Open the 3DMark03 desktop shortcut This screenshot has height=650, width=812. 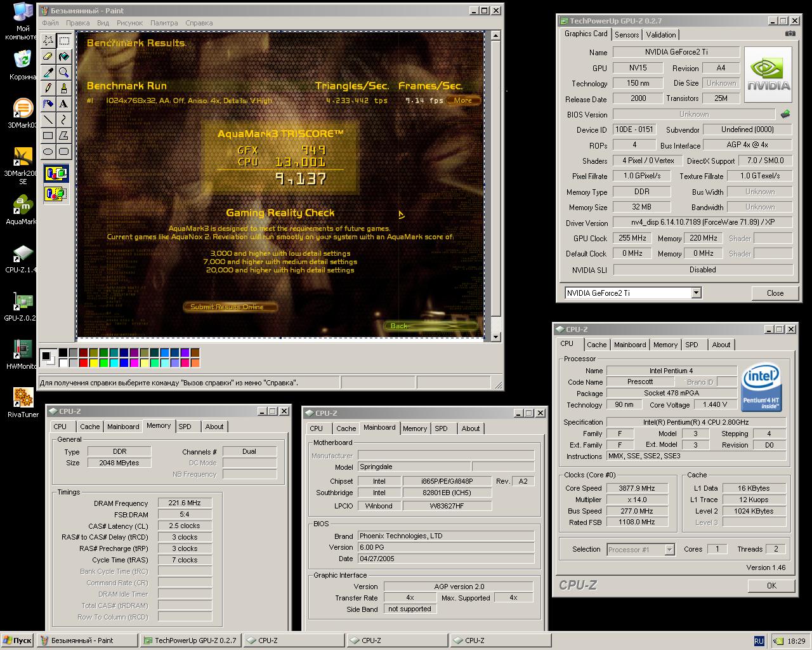tap(22, 113)
